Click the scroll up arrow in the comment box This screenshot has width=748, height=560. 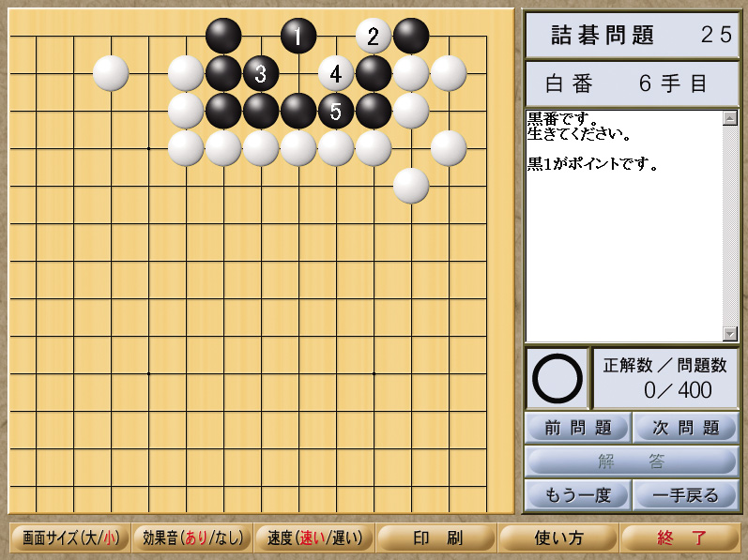(x=730, y=118)
